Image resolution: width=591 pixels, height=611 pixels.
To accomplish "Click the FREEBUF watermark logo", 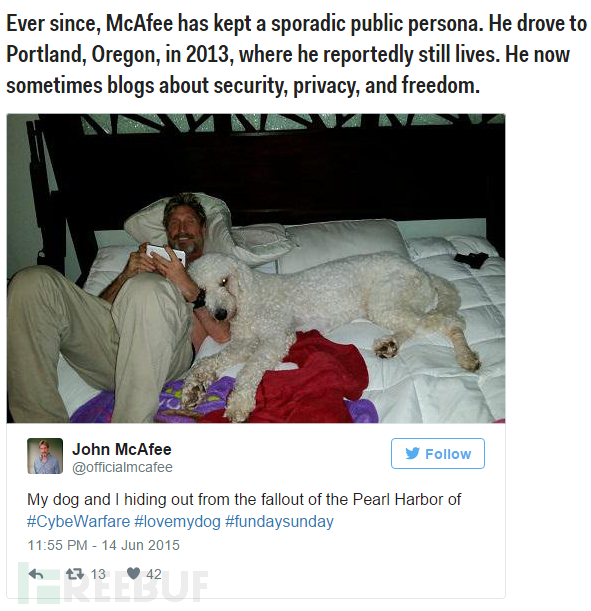I will pos(113,583).
